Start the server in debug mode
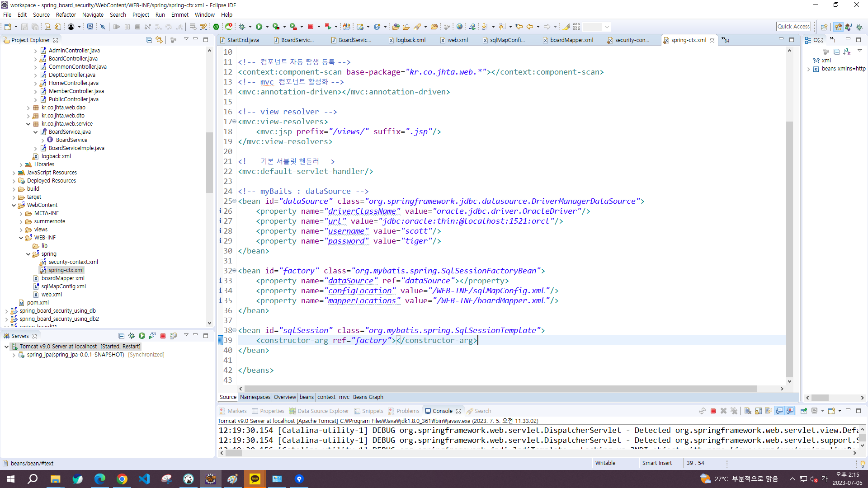The width and height of the screenshot is (868, 488). pyautogui.click(x=132, y=336)
